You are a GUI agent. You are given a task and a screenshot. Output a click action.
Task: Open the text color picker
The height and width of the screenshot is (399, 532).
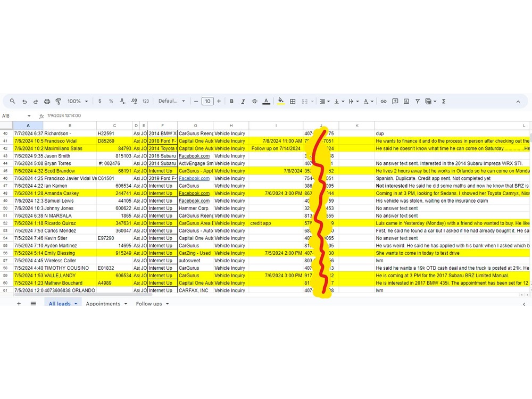pos(267,101)
